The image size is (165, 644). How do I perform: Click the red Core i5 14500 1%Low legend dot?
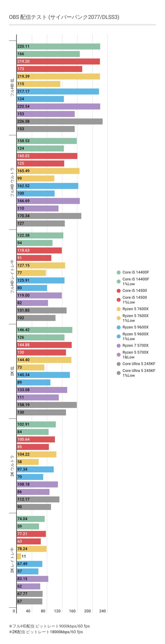(118, 300)
